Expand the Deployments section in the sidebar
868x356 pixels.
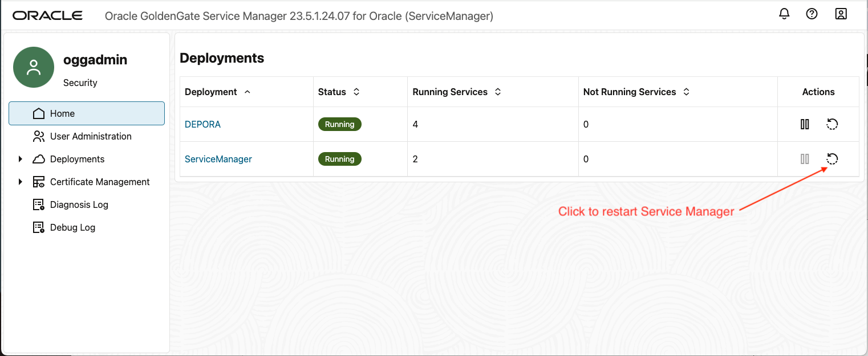pos(21,158)
